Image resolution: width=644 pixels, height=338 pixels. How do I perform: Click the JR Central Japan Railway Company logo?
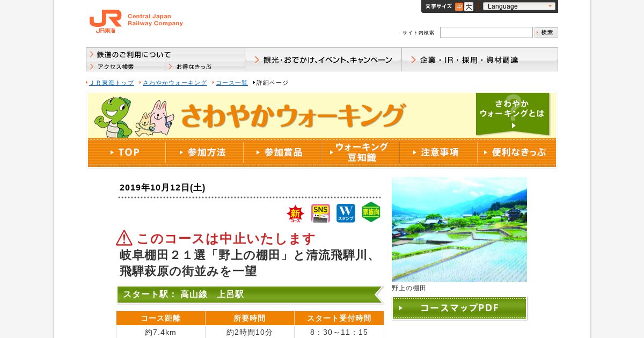click(136, 21)
